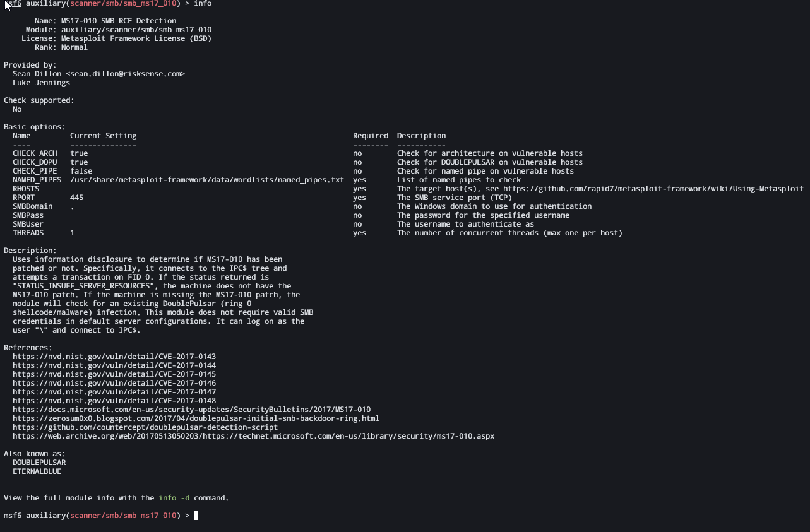Click the CVE-2017-0148 NVD reference URL

click(x=114, y=401)
